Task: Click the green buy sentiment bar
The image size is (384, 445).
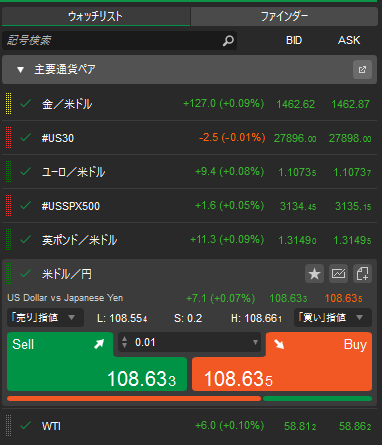Action: click(317, 399)
